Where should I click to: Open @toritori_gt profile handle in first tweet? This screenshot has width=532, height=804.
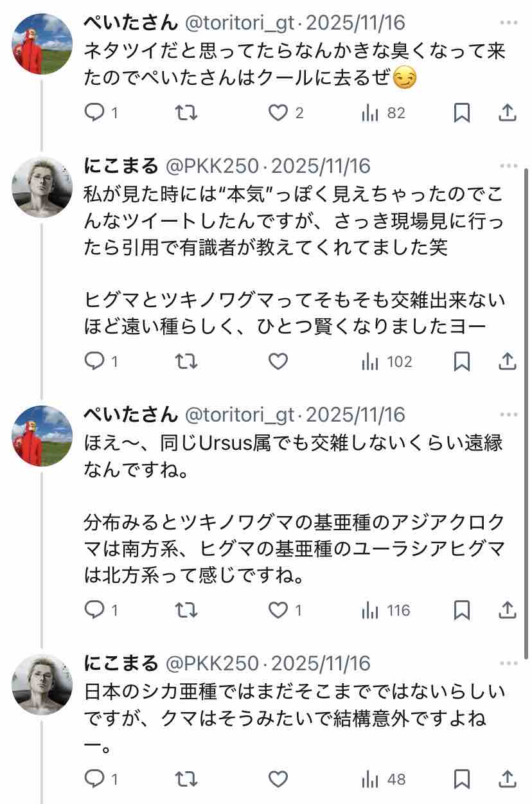point(239,24)
